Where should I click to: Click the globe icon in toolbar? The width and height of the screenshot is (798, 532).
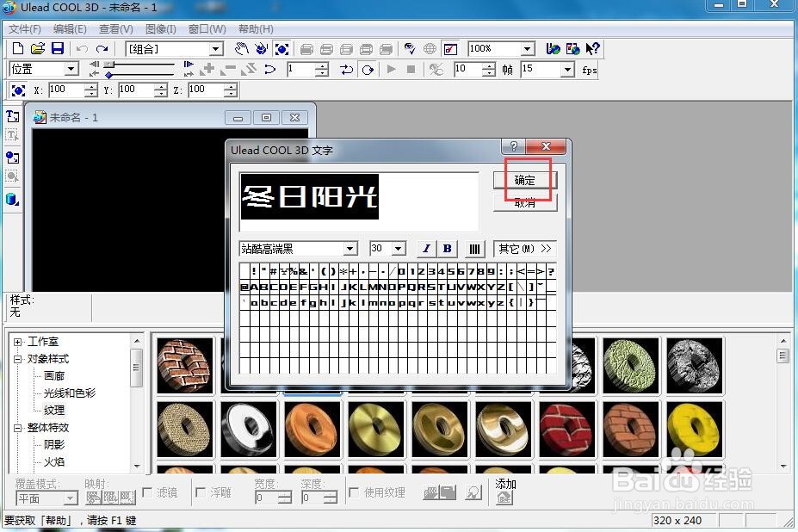tap(430, 49)
